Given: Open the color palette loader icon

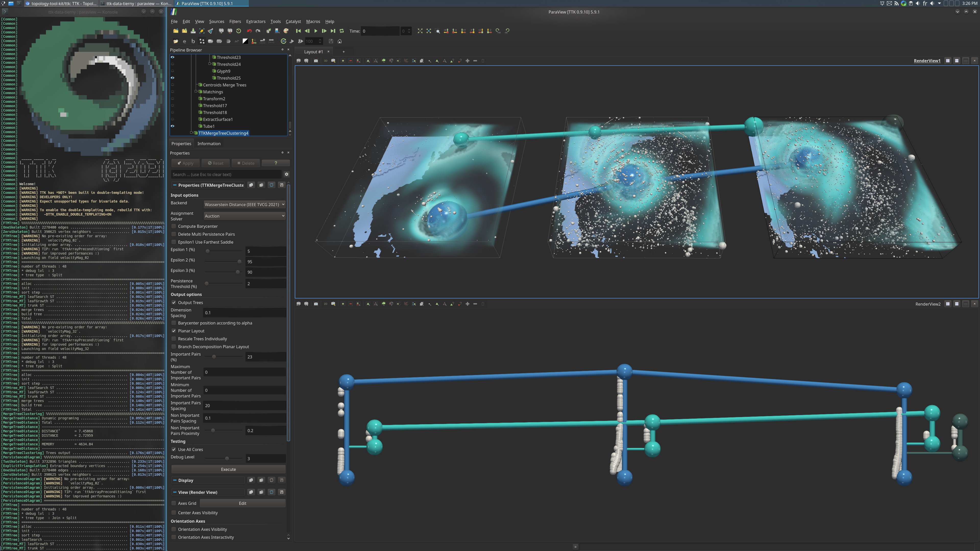Looking at the screenshot, I should (286, 31).
